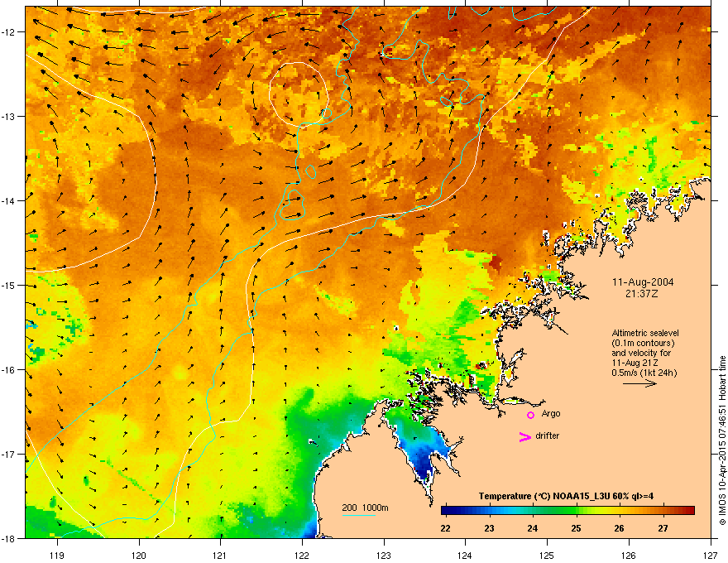Click the IMOS copyright timestamp vertical text
728x563 pixels.
(x=722, y=440)
